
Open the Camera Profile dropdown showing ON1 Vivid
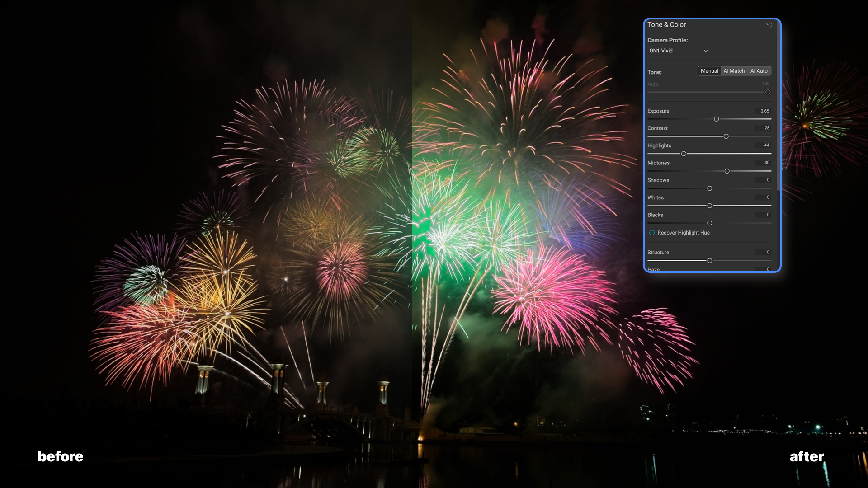tap(678, 51)
